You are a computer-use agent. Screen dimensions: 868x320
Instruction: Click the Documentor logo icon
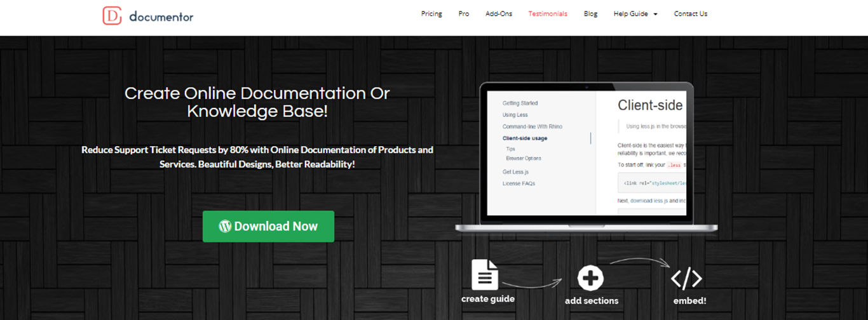(x=112, y=16)
